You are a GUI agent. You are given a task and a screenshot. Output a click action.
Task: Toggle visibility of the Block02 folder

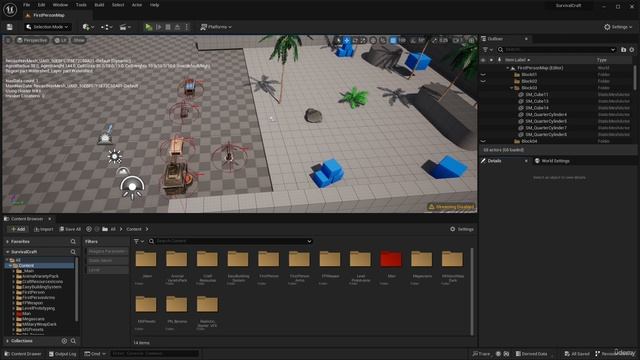(483, 81)
